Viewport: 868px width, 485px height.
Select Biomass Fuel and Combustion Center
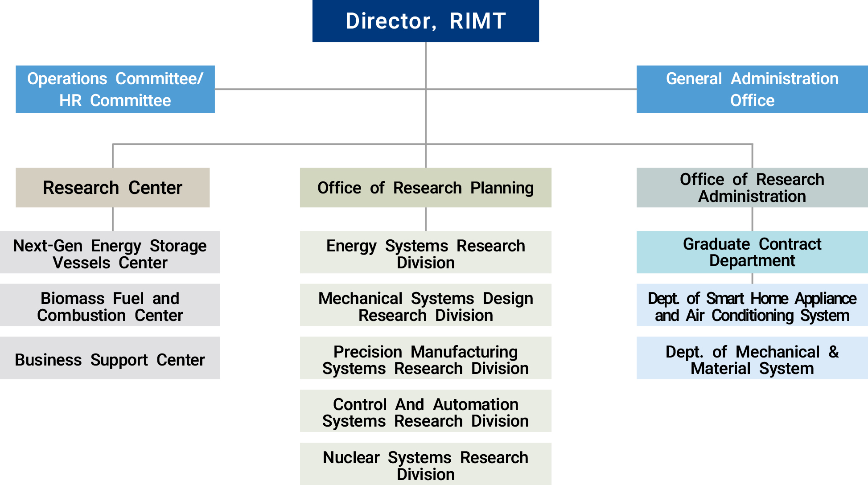point(110,305)
